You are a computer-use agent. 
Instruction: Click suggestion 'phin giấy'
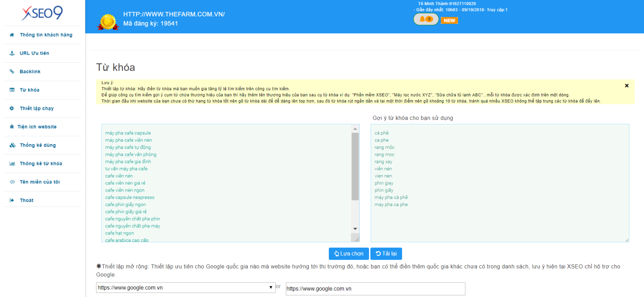(x=384, y=190)
